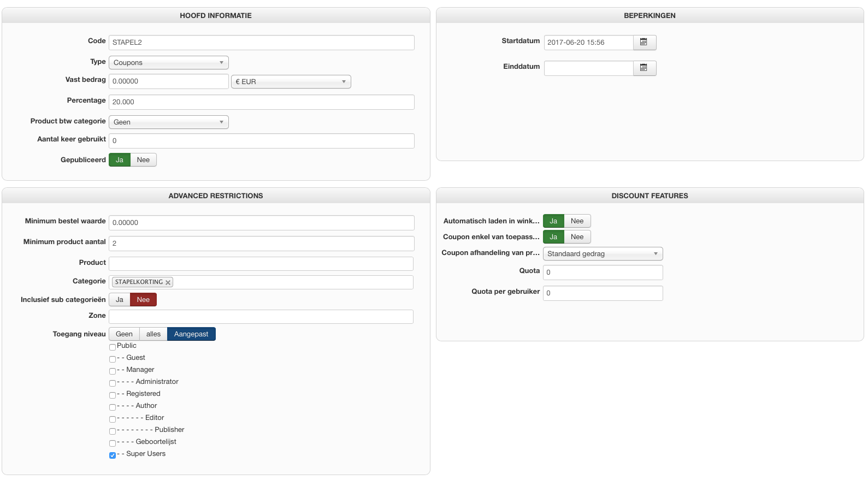
Task: Expand Product btw categorie dropdown
Action: 168,122
